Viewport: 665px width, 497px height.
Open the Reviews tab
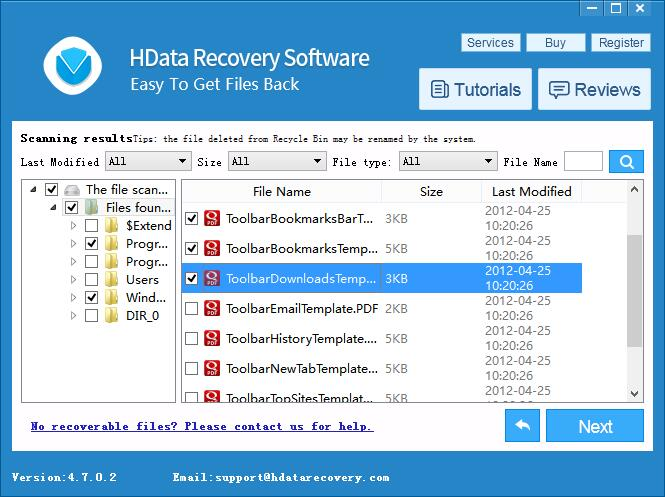594,90
